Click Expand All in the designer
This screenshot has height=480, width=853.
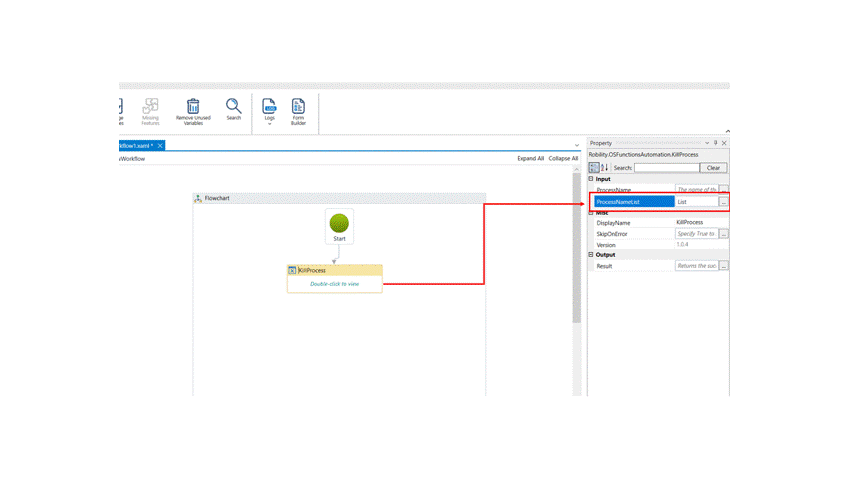pyautogui.click(x=530, y=158)
